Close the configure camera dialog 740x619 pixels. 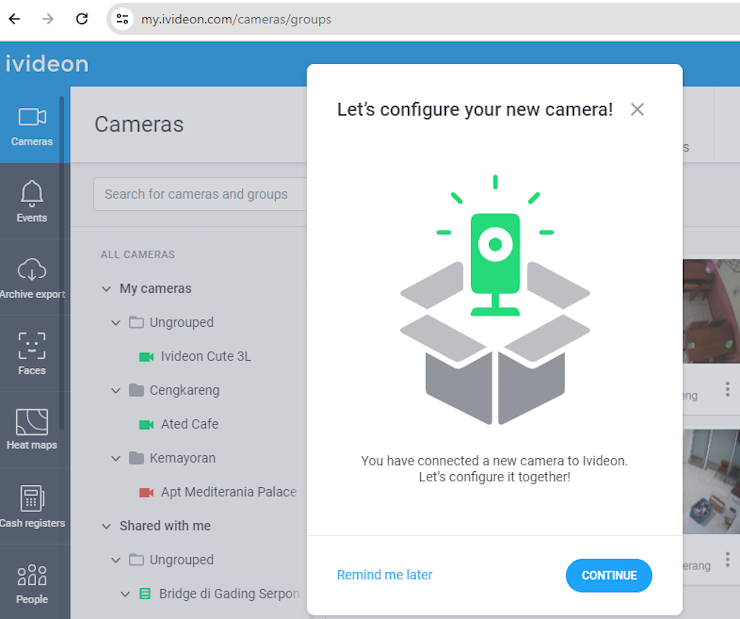pos(637,109)
